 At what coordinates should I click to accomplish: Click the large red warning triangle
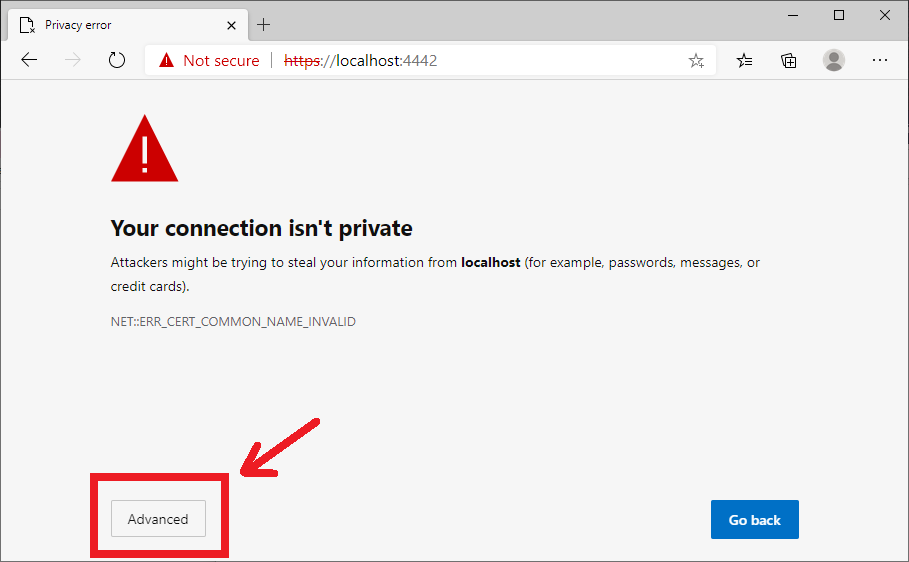(x=145, y=151)
